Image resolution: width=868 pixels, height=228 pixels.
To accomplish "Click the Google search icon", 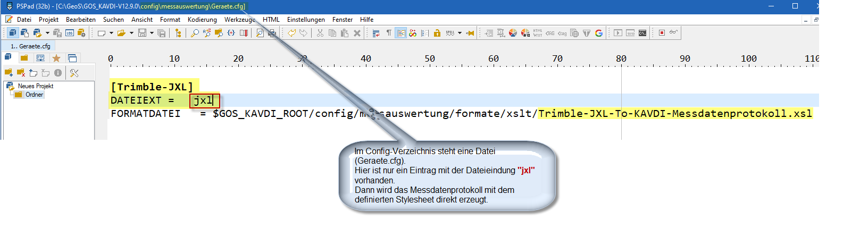I will point(599,33).
